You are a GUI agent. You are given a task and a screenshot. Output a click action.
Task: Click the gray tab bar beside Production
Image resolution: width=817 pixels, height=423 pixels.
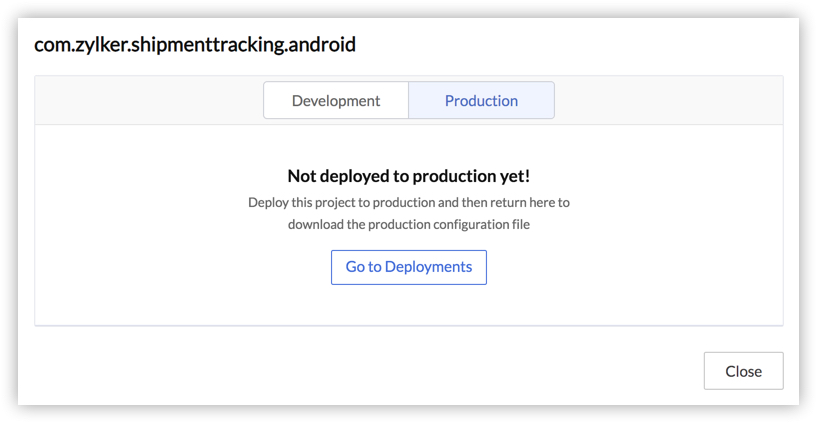(668, 101)
